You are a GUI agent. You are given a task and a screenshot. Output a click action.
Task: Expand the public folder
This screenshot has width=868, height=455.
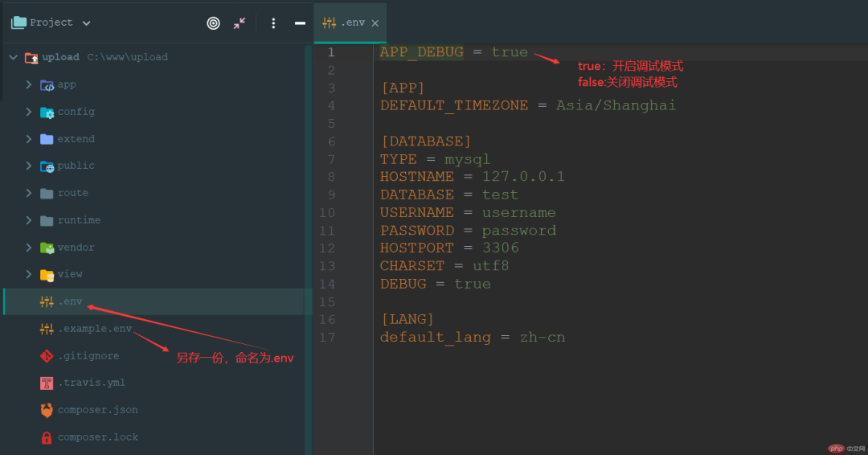[29, 166]
